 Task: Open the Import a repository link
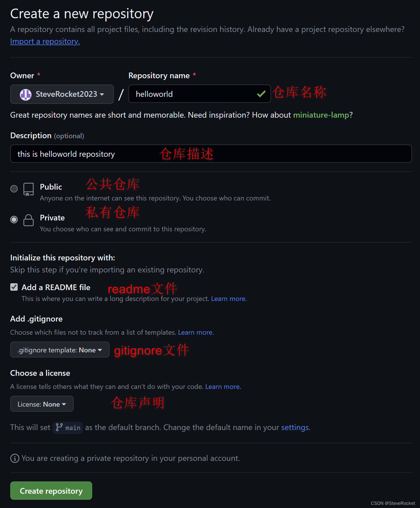coord(45,41)
